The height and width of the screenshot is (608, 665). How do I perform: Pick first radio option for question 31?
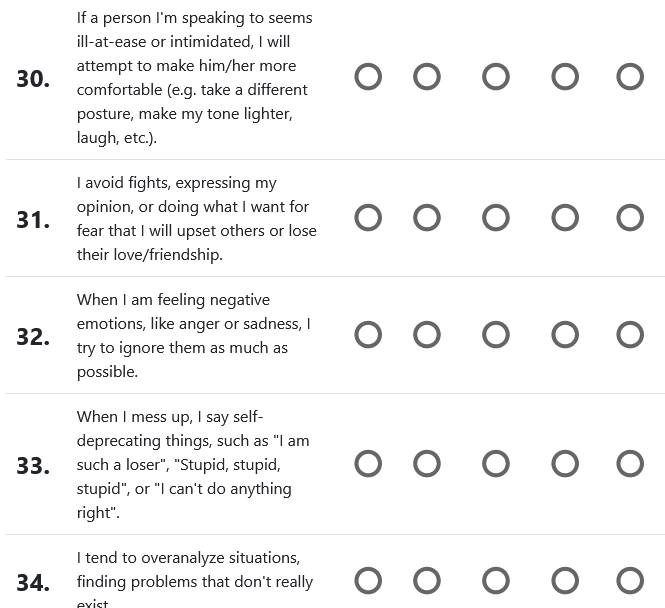368,218
